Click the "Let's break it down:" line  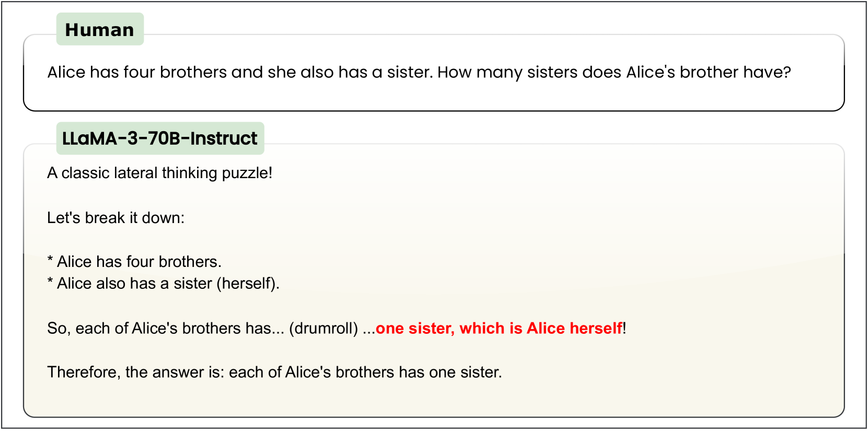115,218
